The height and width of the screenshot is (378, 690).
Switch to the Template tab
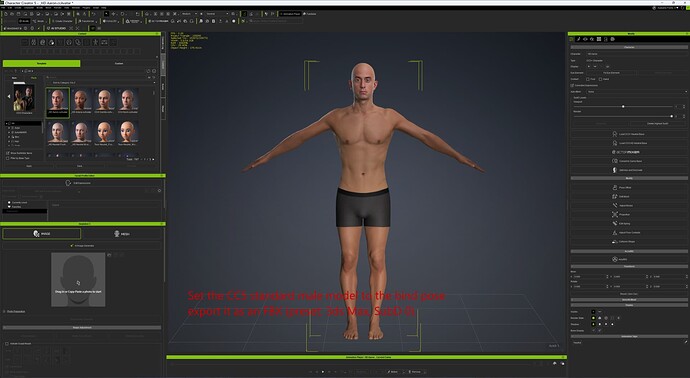41,63
